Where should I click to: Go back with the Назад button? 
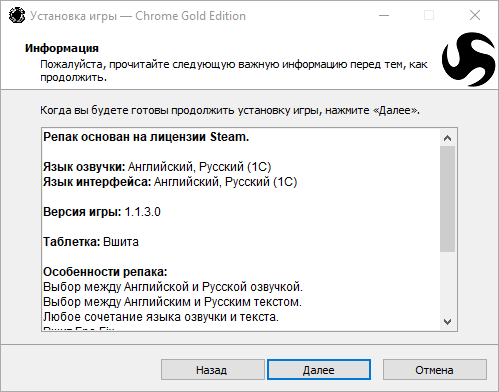(x=213, y=370)
